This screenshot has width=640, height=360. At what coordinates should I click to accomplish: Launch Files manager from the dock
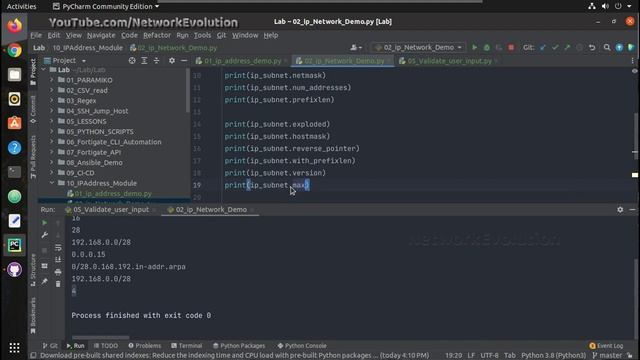[x=14, y=75]
